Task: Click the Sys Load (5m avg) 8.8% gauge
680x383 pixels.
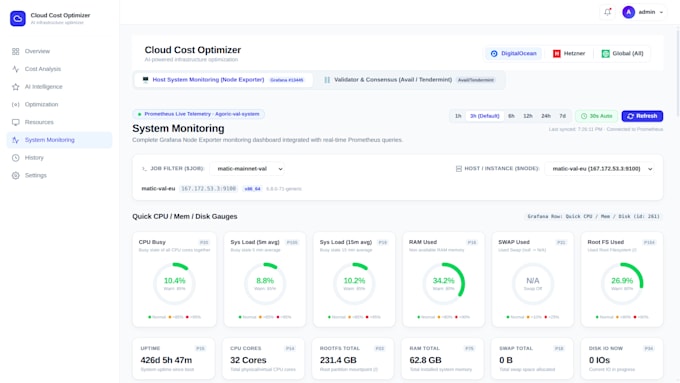Action: [x=265, y=284]
